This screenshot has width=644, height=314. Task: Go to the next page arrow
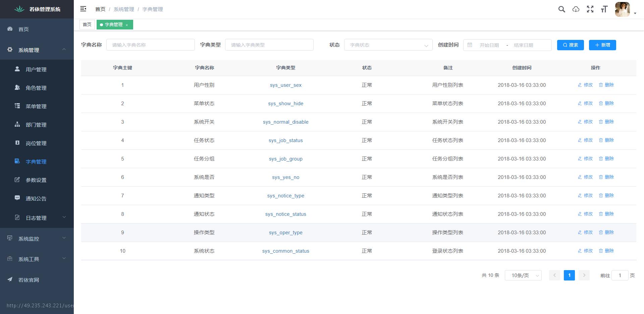(584, 275)
